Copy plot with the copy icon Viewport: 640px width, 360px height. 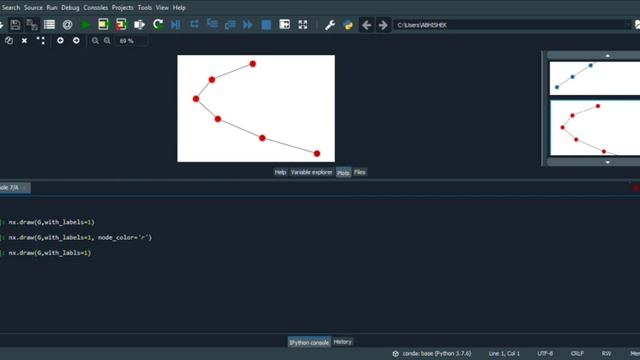pos(9,40)
